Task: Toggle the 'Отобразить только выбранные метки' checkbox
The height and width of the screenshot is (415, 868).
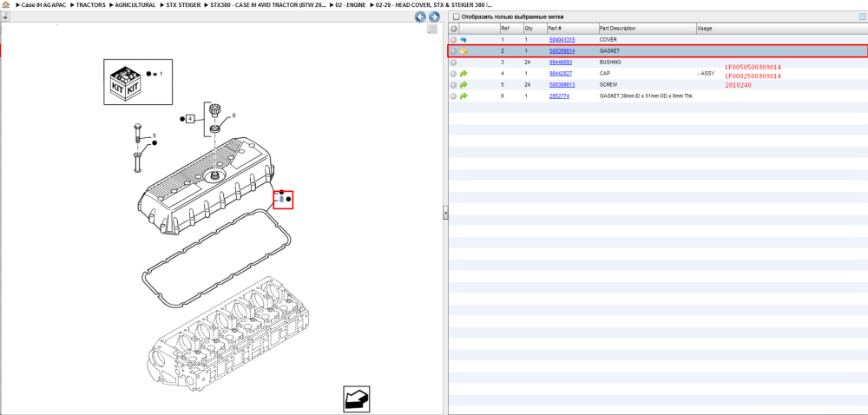Action: click(456, 16)
